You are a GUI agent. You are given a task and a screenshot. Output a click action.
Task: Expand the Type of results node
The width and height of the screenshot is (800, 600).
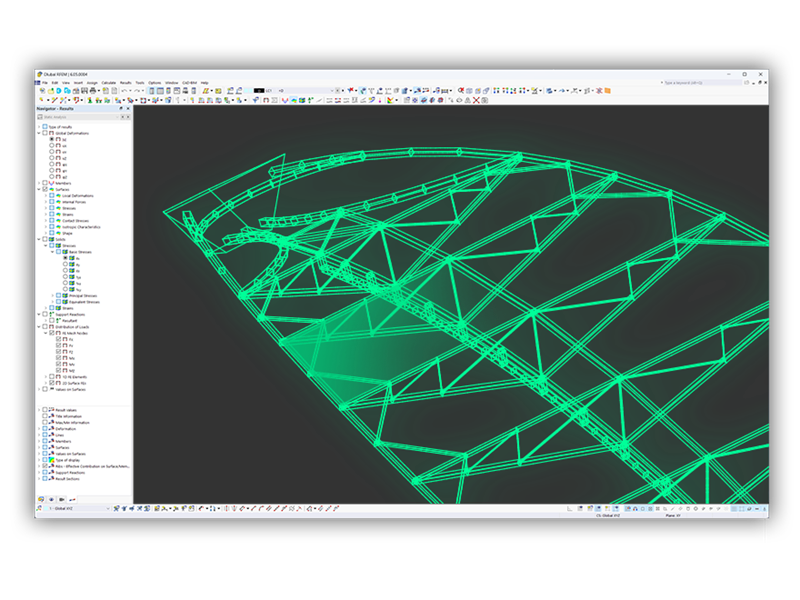[39, 127]
